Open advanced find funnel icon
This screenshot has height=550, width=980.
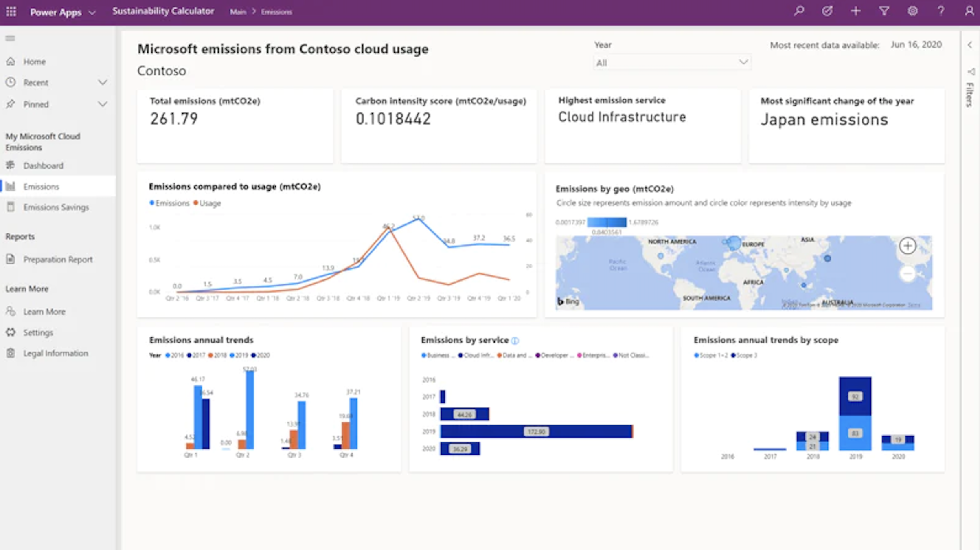point(884,11)
